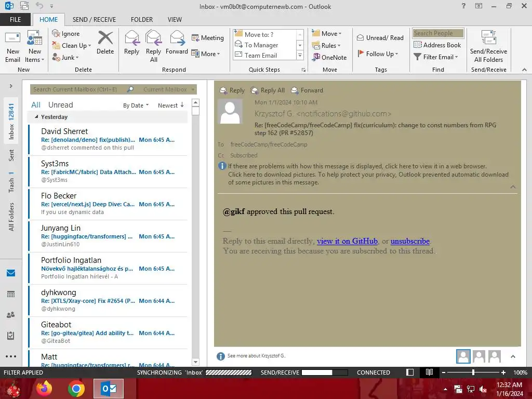Viewport: 532px width, 399px height.
Task: Open the Flo Becker email
Action: 108,204
